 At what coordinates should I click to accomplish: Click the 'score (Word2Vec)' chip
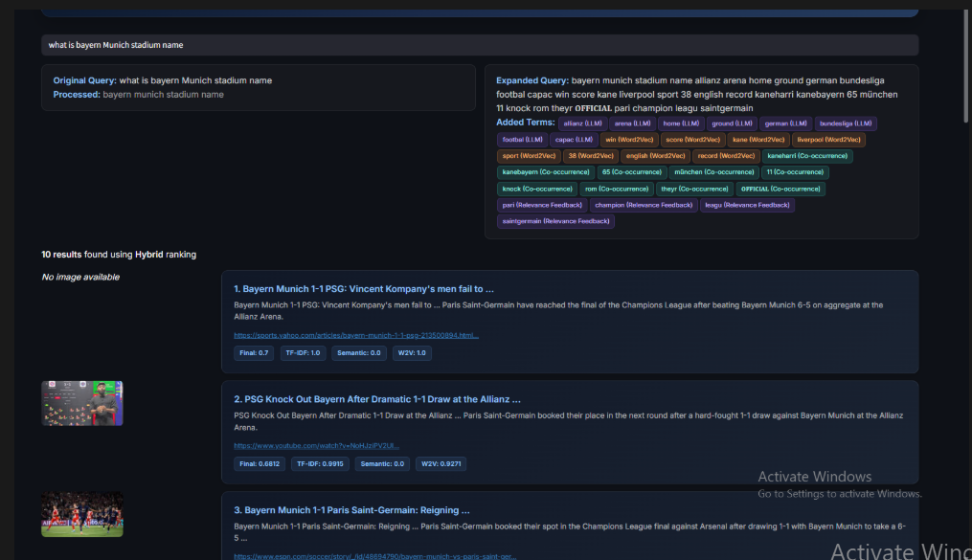pyautogui.click(x=692, y=140)
